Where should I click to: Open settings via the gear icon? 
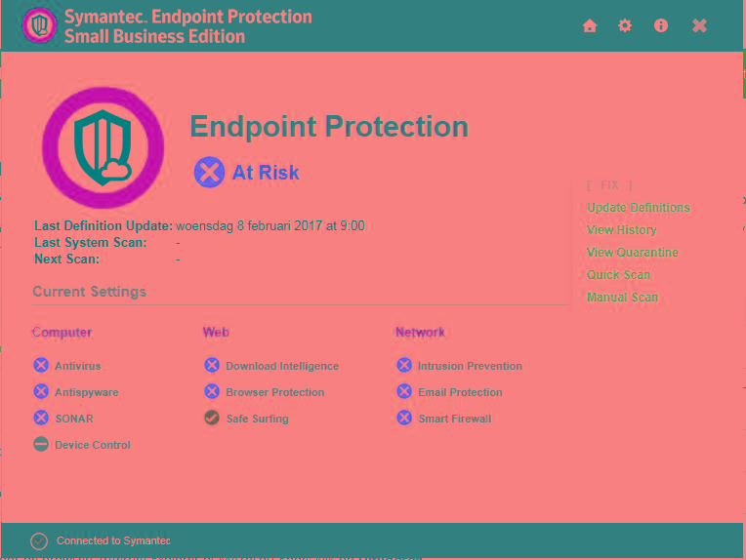(625, 26)
